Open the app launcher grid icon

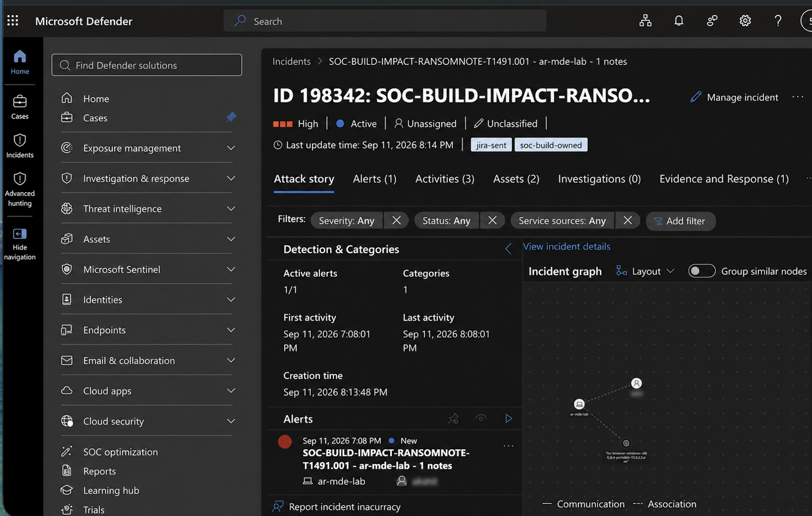(13, 21)
